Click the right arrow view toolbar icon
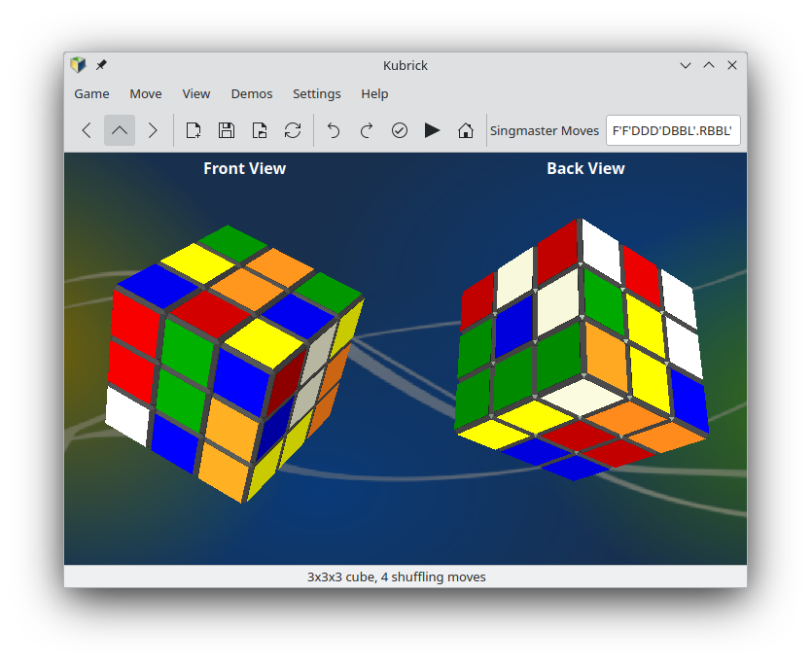 (x=153, y=130)
